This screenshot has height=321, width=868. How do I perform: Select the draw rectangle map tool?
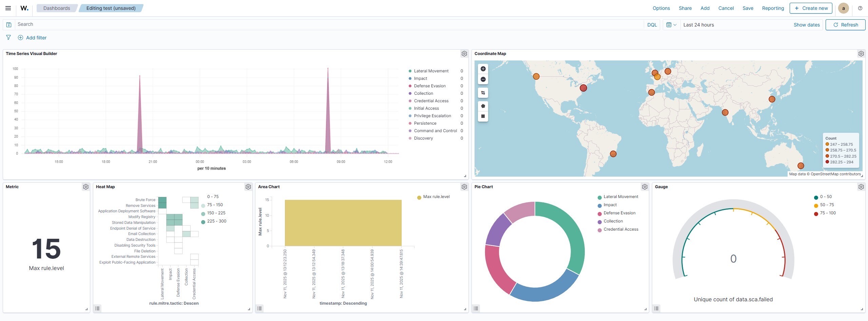point(483,116)
